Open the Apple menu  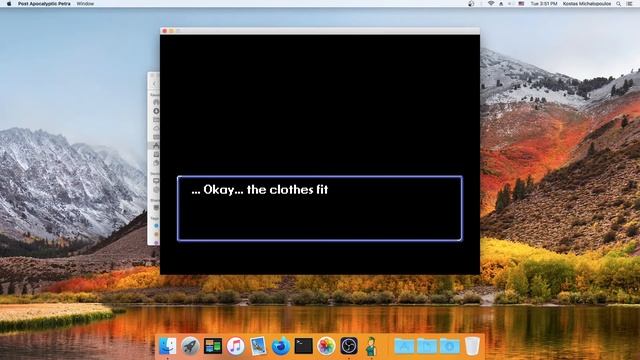(9, 4)
